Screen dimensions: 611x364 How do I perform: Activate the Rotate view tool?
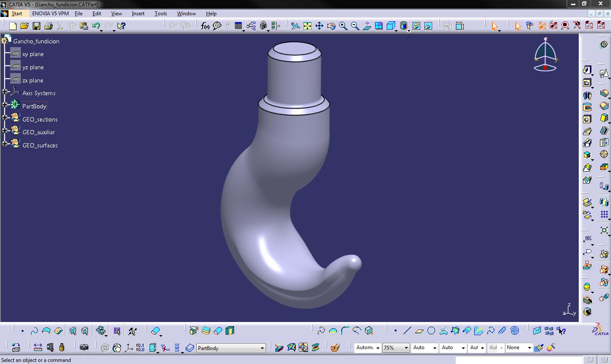pyautogui.click(x=331, y=26)
